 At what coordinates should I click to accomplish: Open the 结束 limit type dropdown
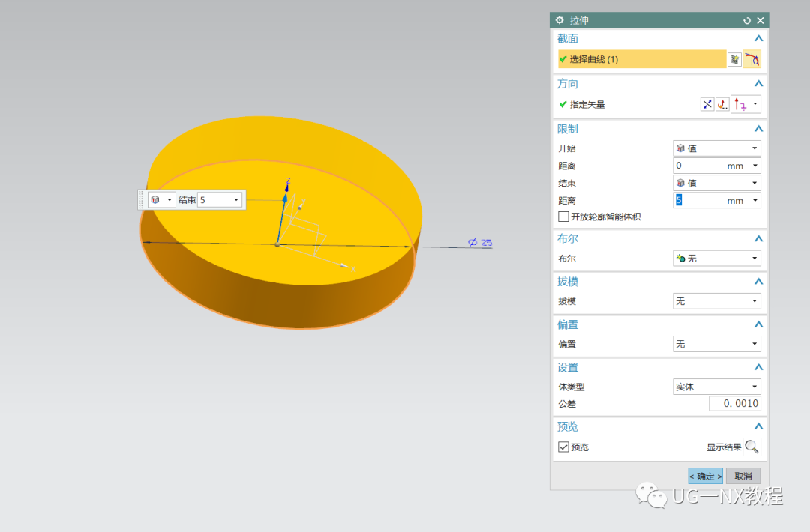point(716,183)
